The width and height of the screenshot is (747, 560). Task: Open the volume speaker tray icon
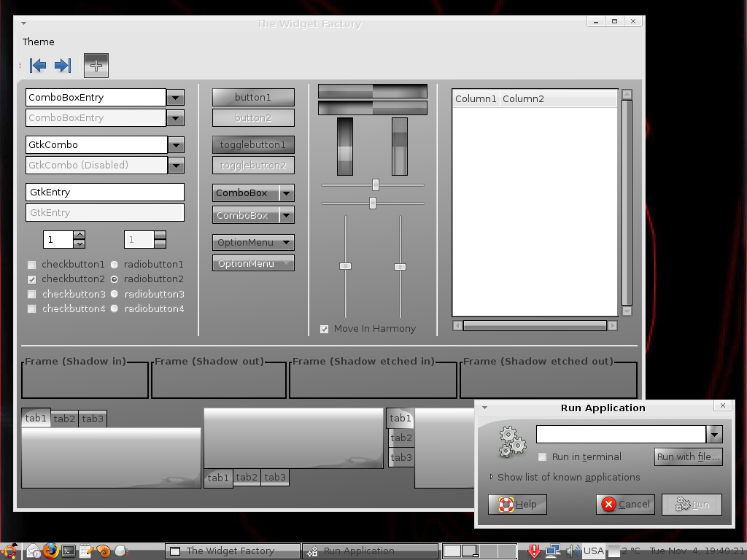tap(572, 551)
